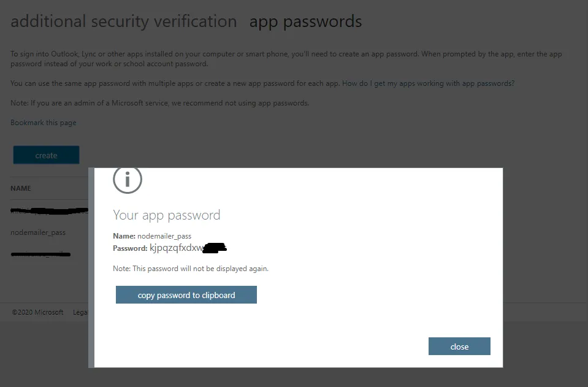Click the Name value in dialog

[164, 236]
